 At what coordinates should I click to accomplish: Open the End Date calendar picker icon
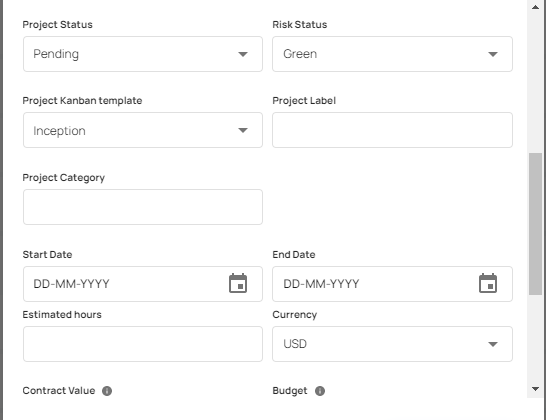coord(488,283)
